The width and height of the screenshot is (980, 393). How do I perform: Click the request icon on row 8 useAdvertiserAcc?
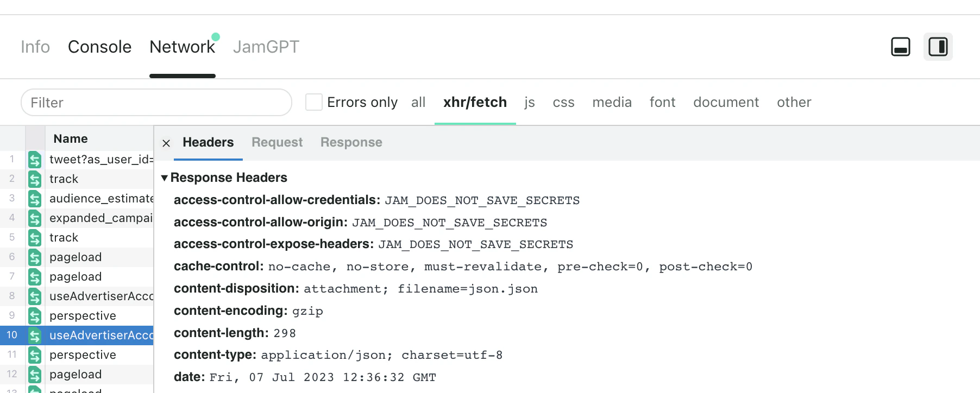point(35,296)
